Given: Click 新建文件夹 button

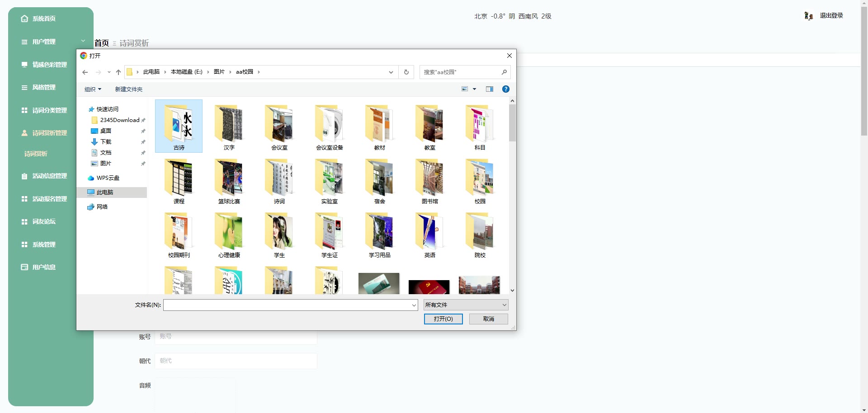Looking at the screenshot, I should coord(128,89).
